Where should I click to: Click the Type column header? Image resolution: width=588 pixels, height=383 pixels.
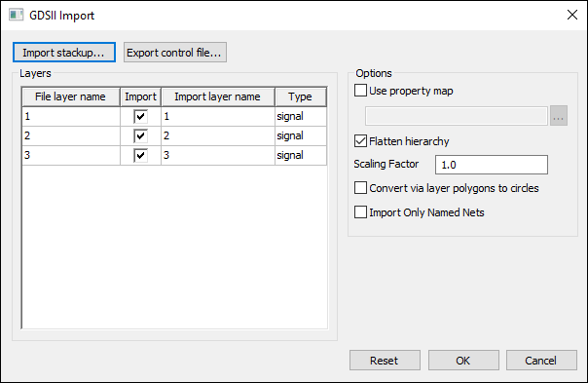[301, 96]
